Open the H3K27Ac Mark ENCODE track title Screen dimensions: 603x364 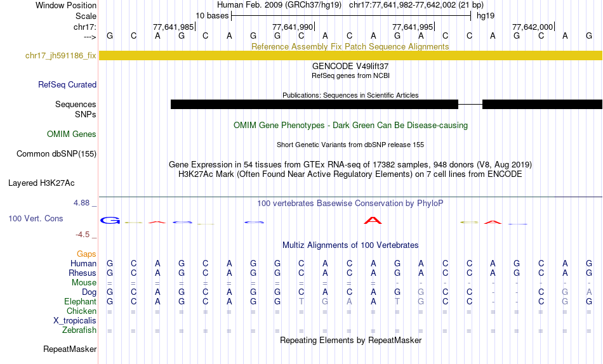click(x=350, y=174)
